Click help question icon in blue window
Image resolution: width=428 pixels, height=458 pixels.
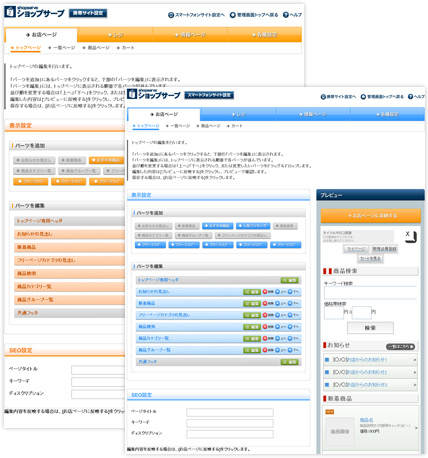pos(410,97)
